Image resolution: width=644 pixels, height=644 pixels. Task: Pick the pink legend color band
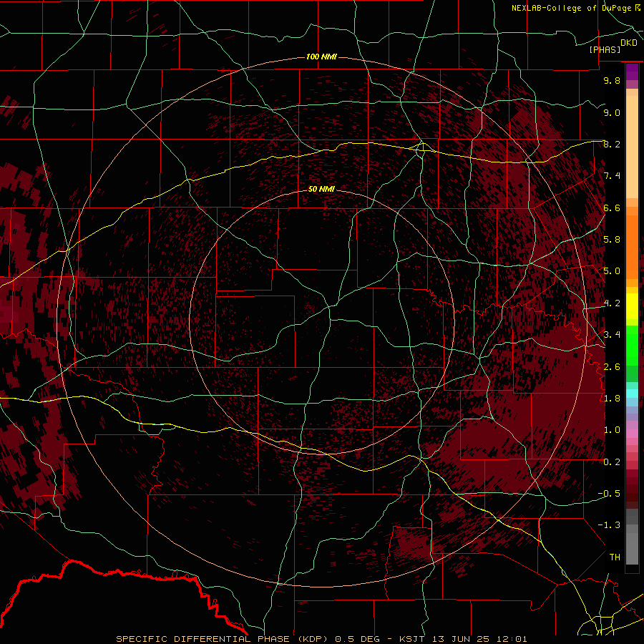[x=632, y=434]
